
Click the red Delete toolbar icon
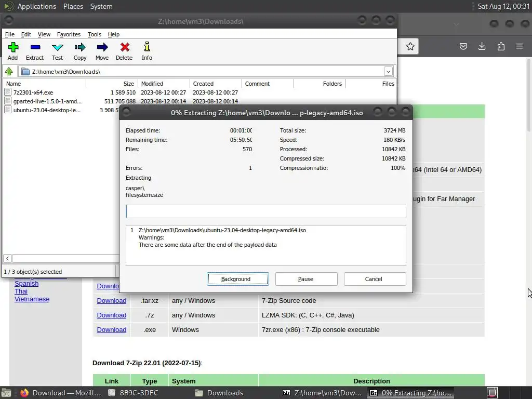[125, 47]
